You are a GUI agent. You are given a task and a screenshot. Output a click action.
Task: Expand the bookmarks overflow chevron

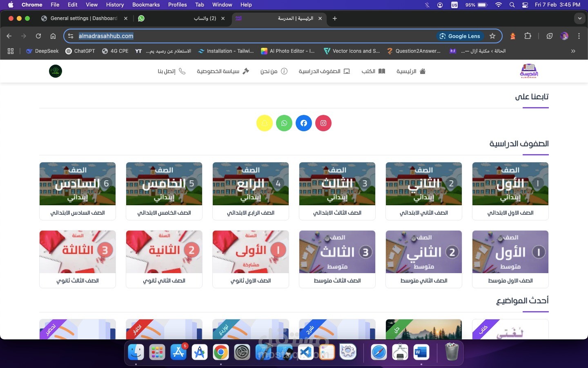point(573,51)
